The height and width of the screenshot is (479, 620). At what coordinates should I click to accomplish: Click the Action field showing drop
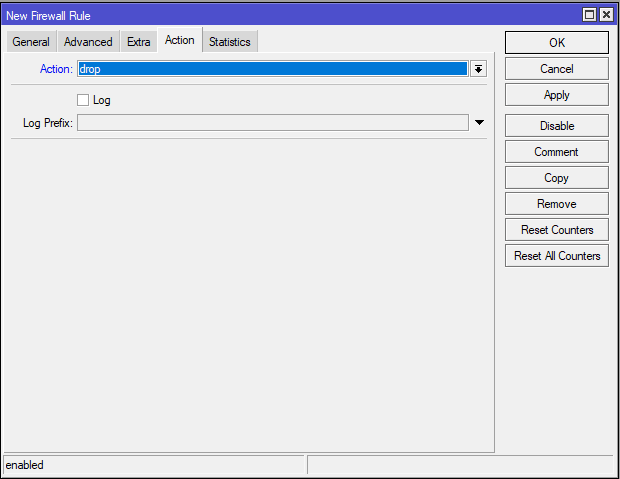[272, 69]
